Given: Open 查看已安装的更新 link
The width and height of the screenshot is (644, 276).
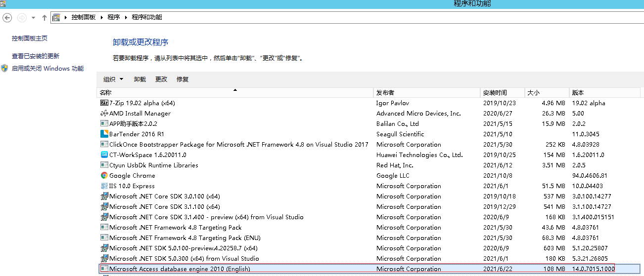Looking at the screenshot, I should click(36, 56).
